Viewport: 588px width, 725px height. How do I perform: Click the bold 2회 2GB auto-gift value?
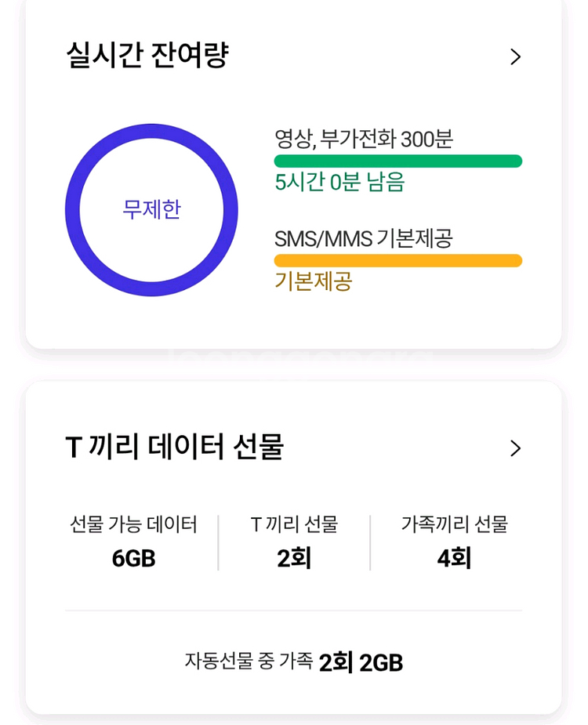click(x=361, y=663)
